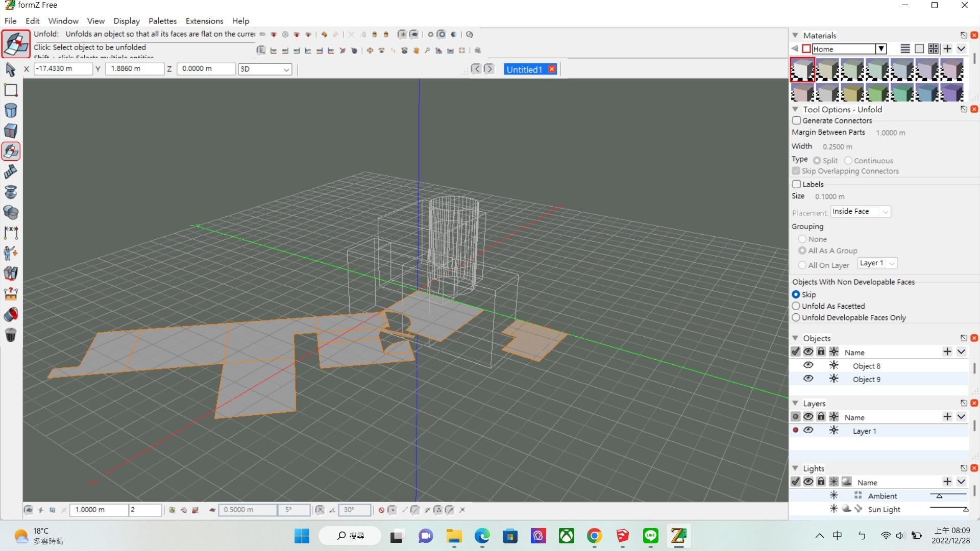Switch to the Untitled1 document tab
This screenshot has width=980, height=551.
524,69
